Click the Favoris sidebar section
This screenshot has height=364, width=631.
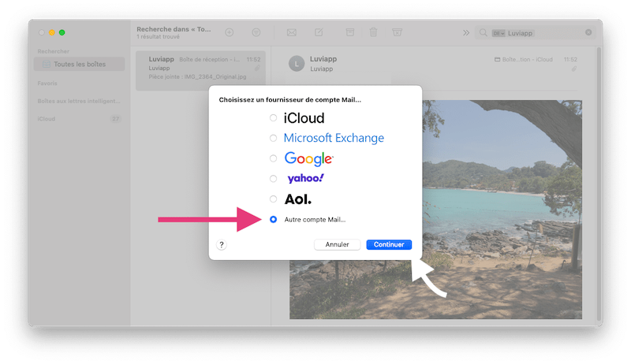(x=47, y=84)
